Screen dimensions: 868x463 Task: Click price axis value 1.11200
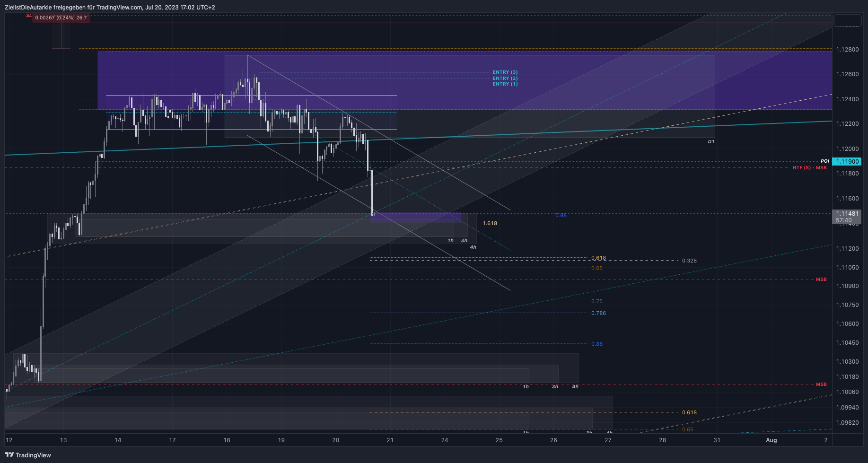tap(847, 249)
